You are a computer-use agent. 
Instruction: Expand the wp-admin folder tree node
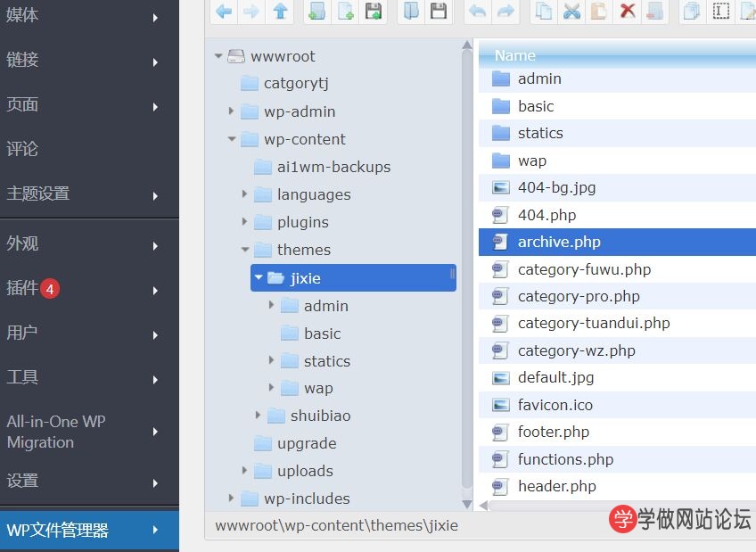tap(231, 111)
